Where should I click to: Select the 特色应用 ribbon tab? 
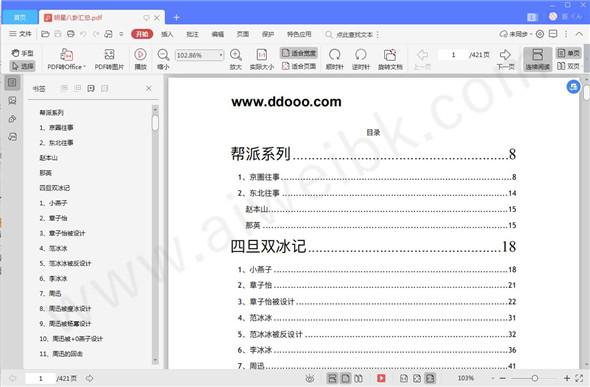[x=299, y=34]
